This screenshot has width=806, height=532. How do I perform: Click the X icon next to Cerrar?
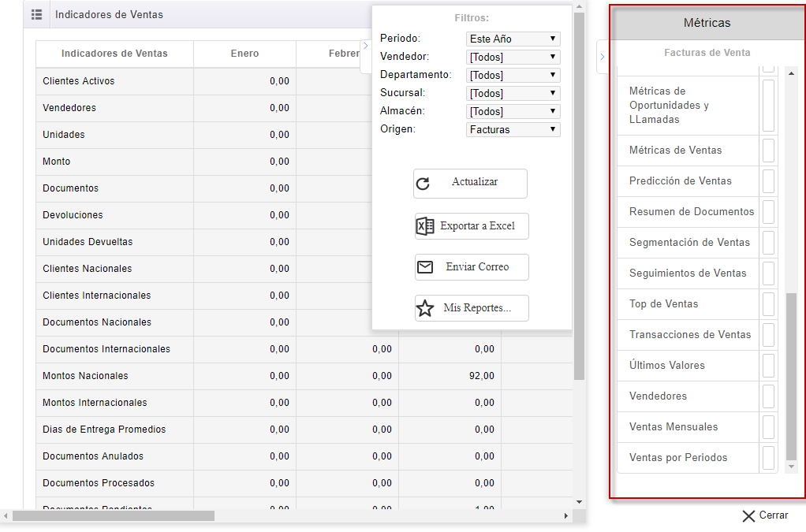coord(748,515)
